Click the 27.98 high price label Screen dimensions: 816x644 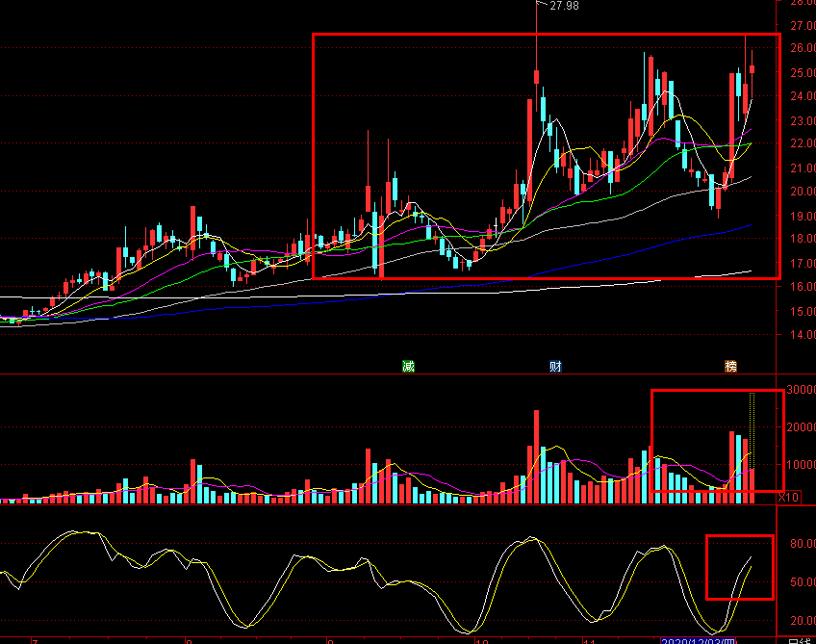click(564, 6)
